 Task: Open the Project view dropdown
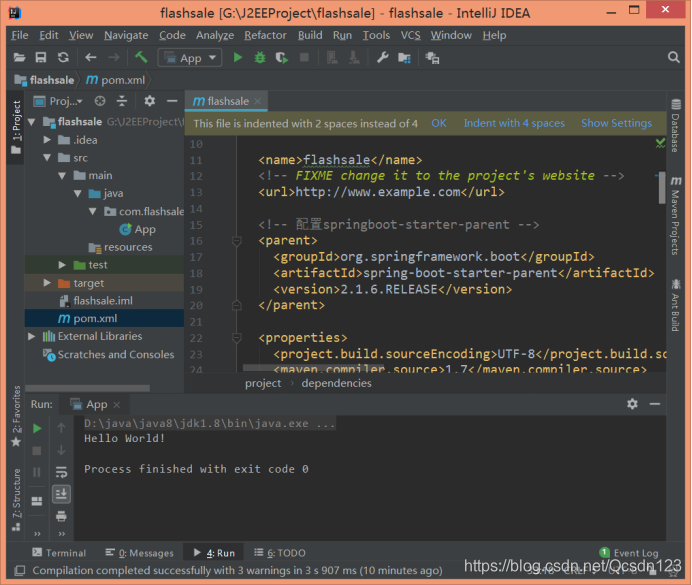tap(58, 101)
